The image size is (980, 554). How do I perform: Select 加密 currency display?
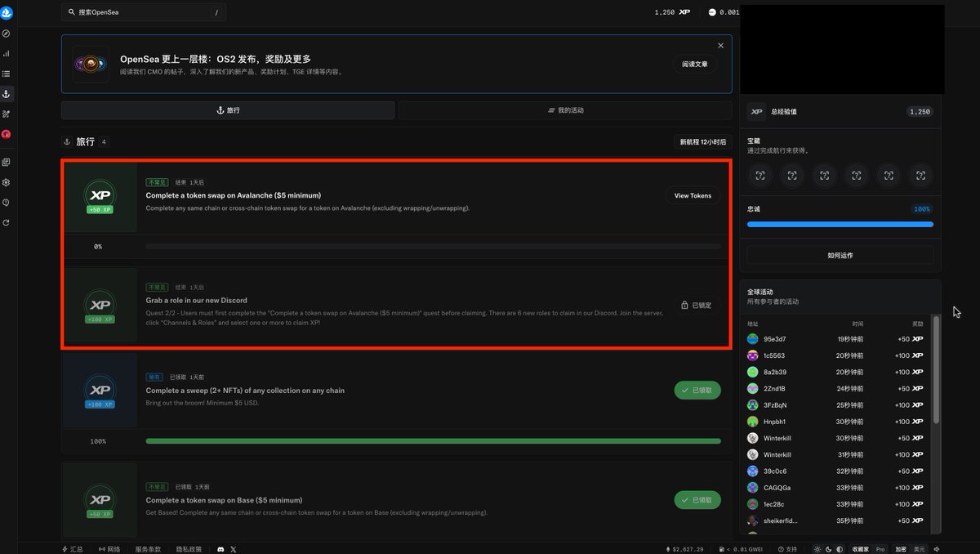pyautogui.click(x=900, y=549)
